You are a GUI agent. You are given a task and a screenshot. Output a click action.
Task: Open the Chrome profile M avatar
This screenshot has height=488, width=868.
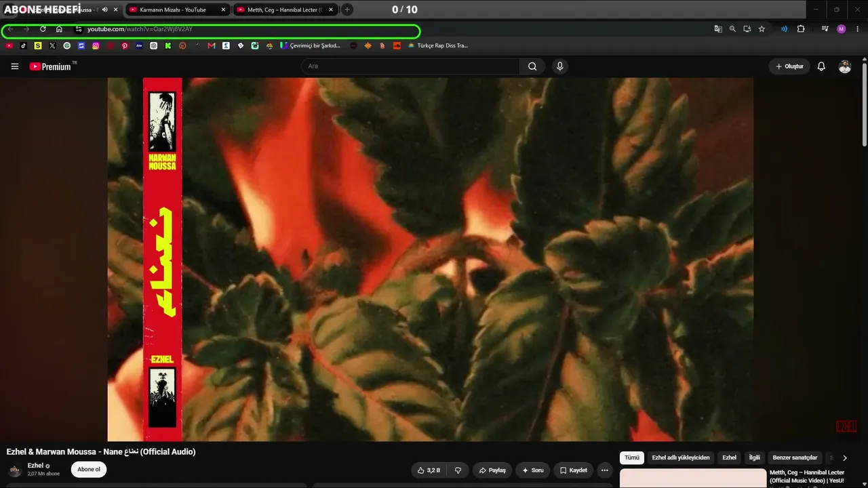[x=842, y=29]
